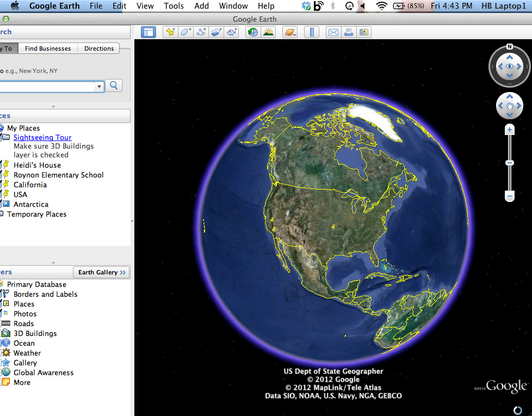Open the search history dropdown arrow
Screen dimensions: 532x416
click(x=99, y=87)
